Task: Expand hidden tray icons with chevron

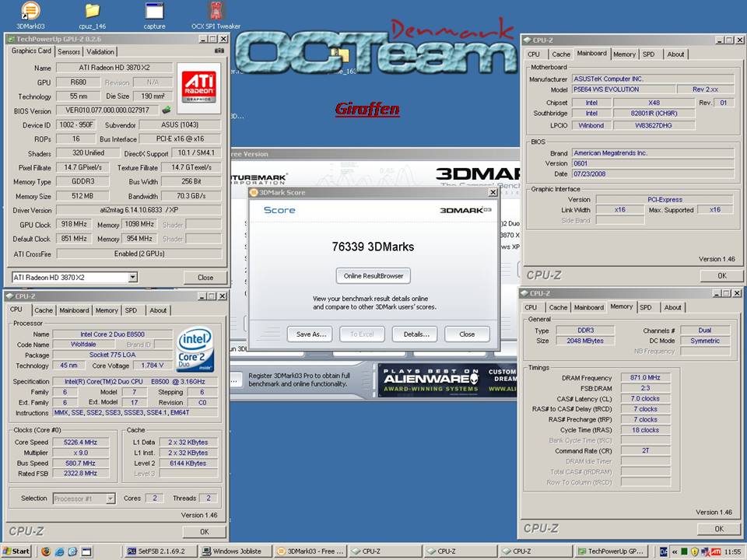Action: (674, 551)
